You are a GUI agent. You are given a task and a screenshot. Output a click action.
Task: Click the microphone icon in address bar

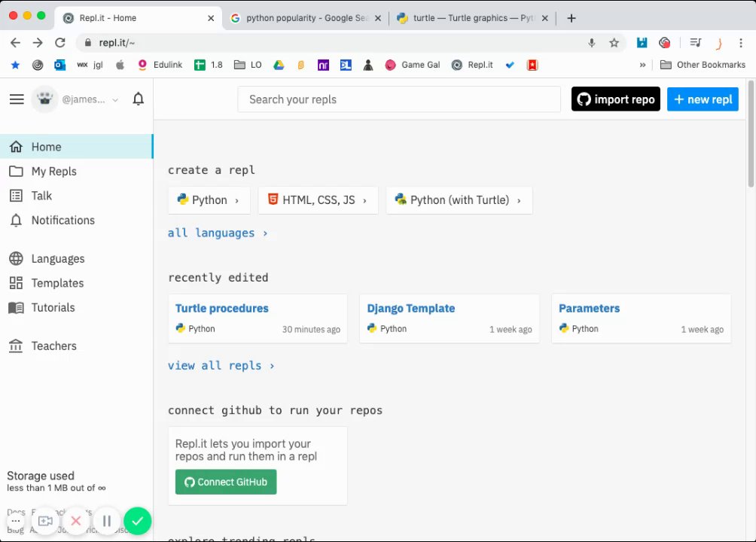(592, 43)
